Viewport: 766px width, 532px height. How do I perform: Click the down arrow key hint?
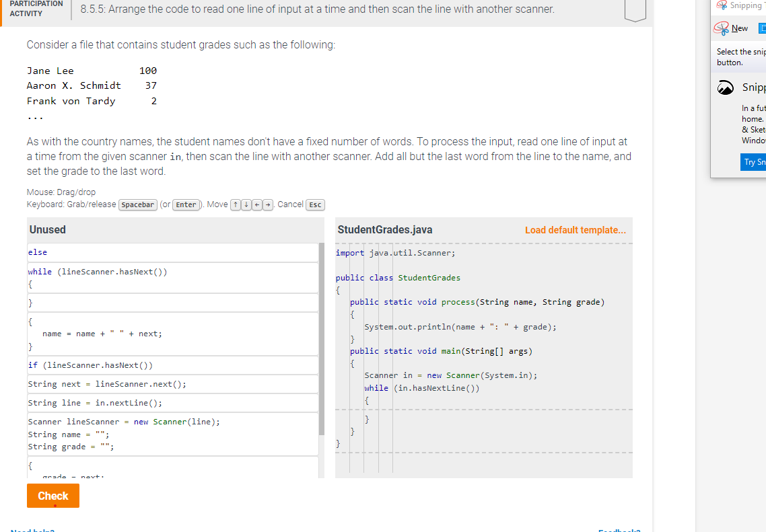pos(246,204)
